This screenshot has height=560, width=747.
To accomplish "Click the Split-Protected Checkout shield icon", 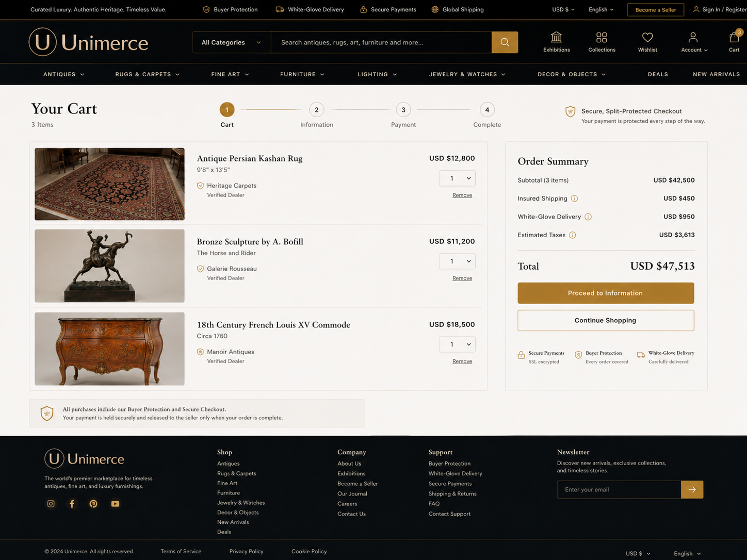I will 570,111.
